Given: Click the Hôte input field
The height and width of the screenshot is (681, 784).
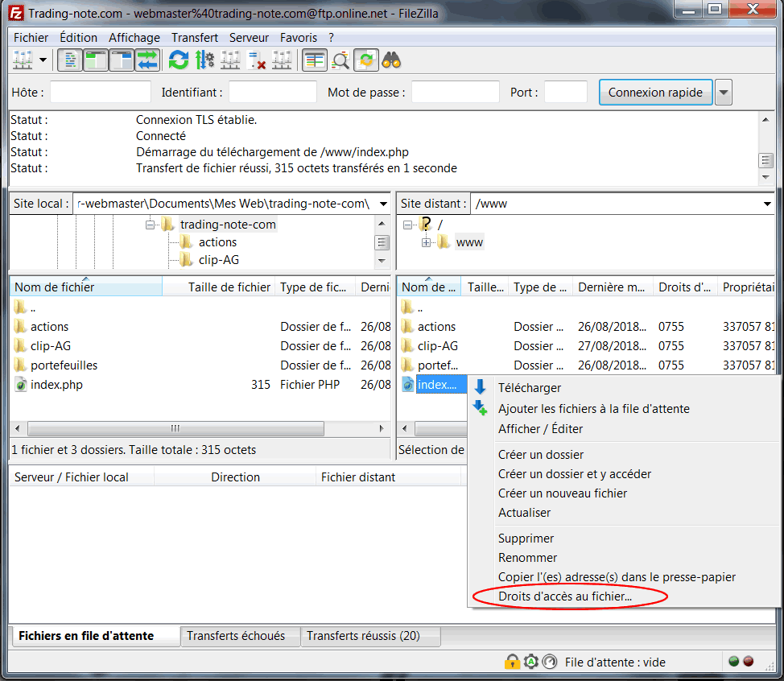Looking at the screenshot, I should (x=101, y=92).
